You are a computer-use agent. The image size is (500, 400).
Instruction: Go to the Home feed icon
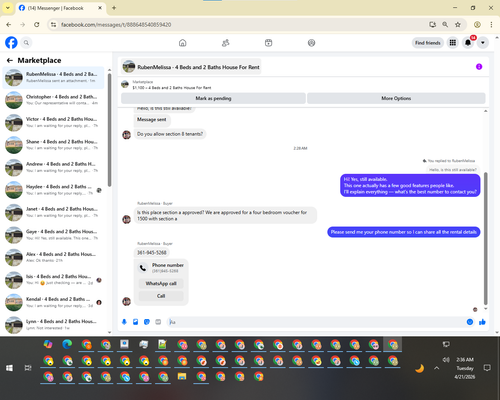pyautogui.click(x=182, y=43)
